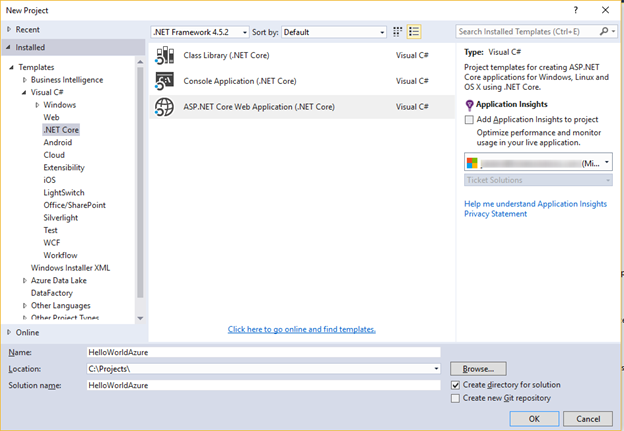Screen dimensions: 624x431
Task: Select the Silverlight template category
Action: (x=60, y=218)
